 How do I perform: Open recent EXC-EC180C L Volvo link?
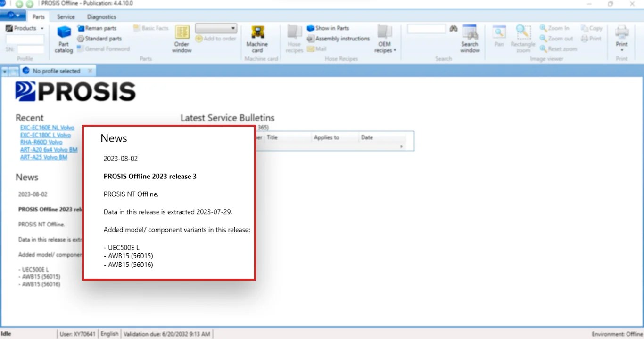tap(45, 135)
